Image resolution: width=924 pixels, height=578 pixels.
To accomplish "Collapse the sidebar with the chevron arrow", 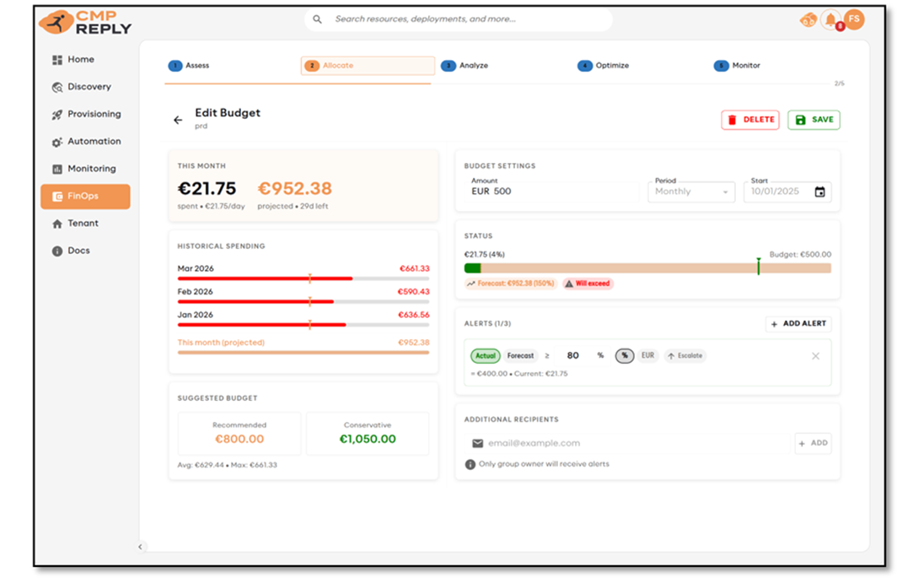I will 141,547.
